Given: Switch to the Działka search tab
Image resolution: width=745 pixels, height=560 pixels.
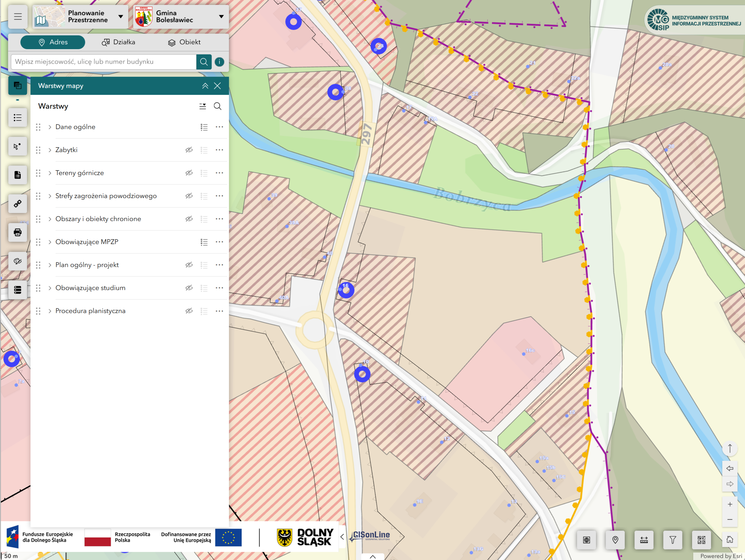Looking at the screenshot, I should coord(118,42).
